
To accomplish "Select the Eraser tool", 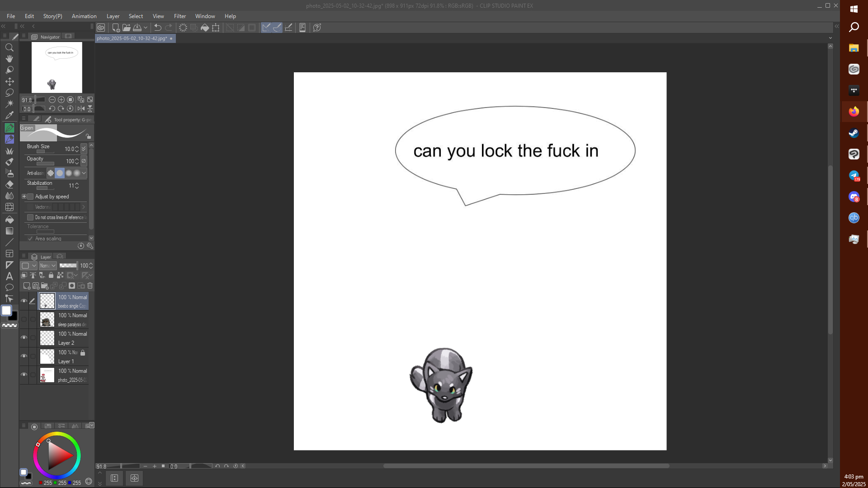I will pos(9,184).
